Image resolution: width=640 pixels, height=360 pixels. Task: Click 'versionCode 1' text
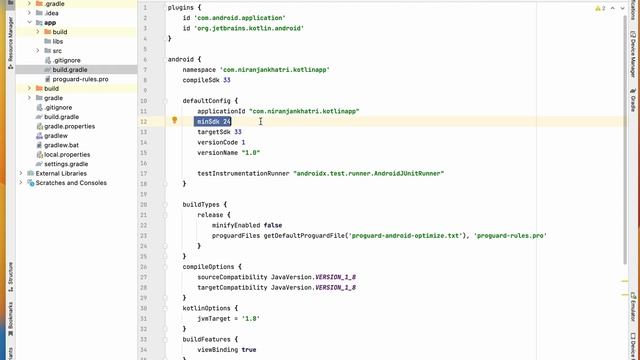click(x=221, y=142)
